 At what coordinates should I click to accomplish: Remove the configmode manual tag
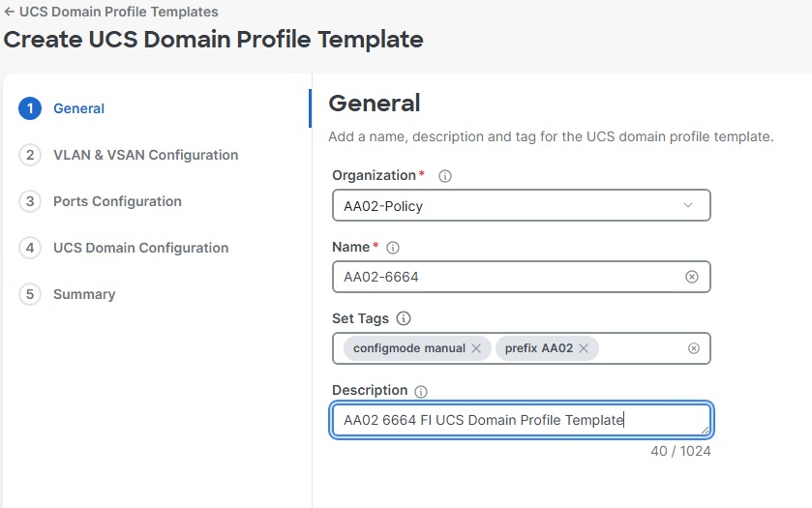tap(476, 348)
